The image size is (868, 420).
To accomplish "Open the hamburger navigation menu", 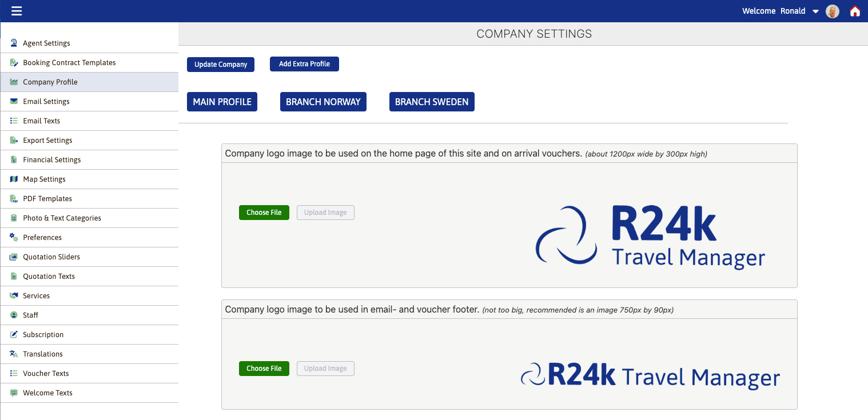I will tap(17, 11).
